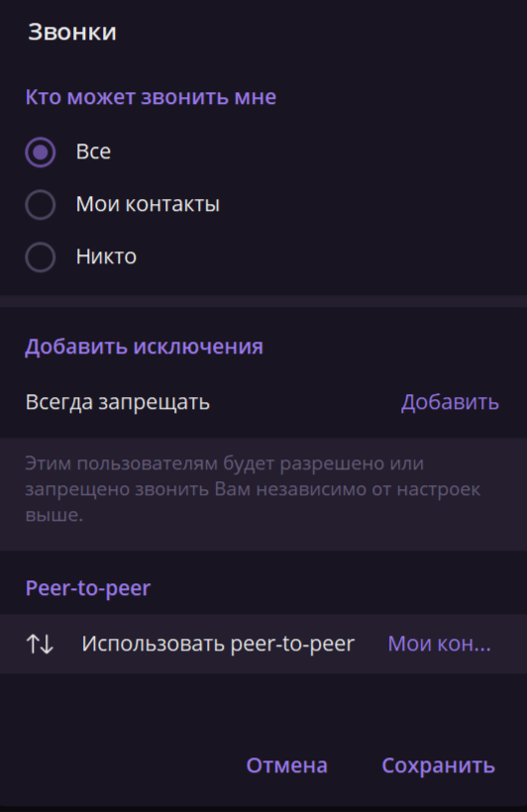Click the "Peer-to-peer" section heading

[x=87, y=588]
